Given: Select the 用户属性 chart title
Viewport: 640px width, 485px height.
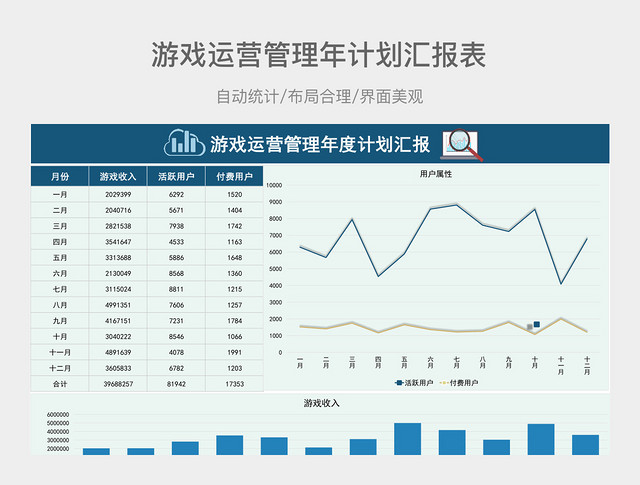Looking at the screenshot, I should tap(436, 174).
